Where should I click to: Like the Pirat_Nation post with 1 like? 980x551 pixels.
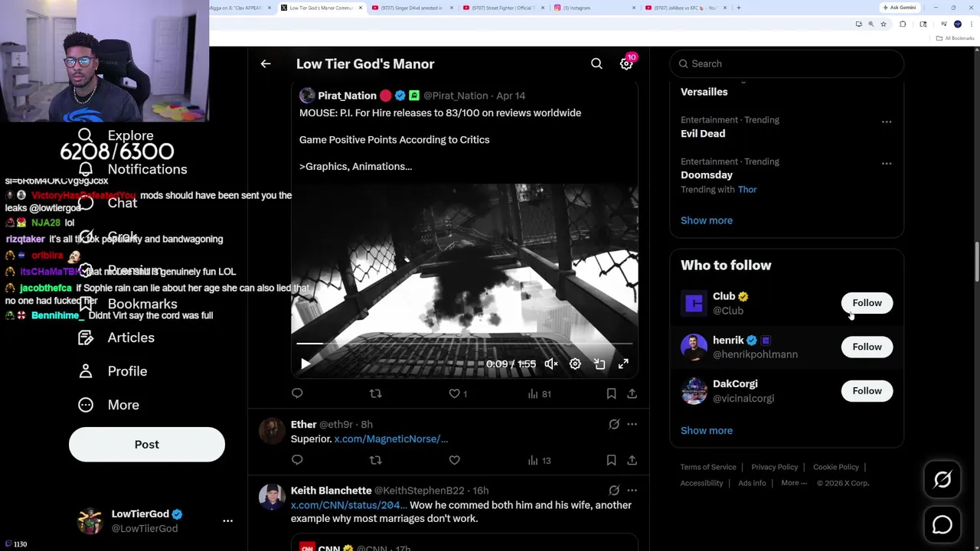[x=458, y=393]
